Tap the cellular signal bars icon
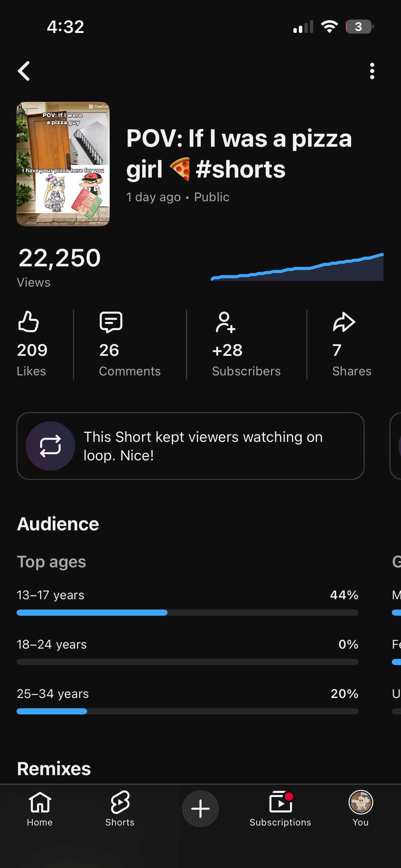The height and width of the screenshot is (868, 401). coord(303,27)
